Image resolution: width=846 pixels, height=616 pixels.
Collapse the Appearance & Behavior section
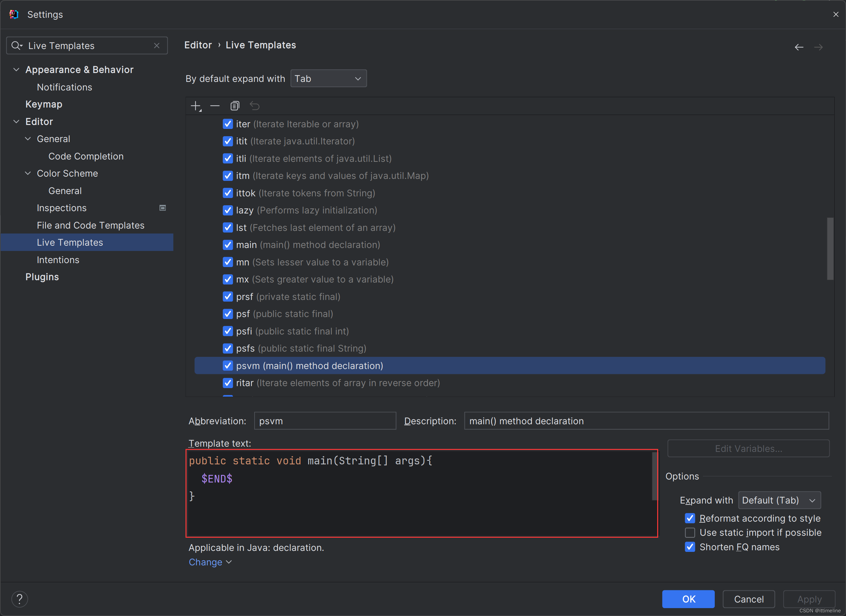[16, 70]
